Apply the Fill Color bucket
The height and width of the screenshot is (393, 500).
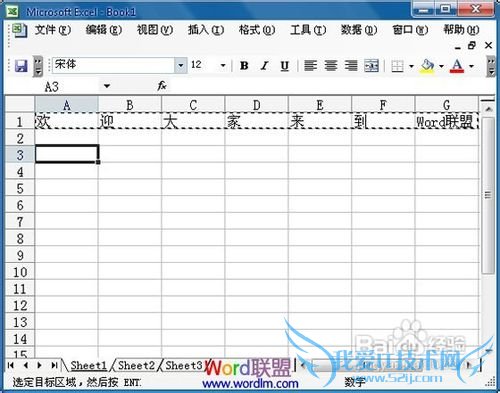coord(428,66)
